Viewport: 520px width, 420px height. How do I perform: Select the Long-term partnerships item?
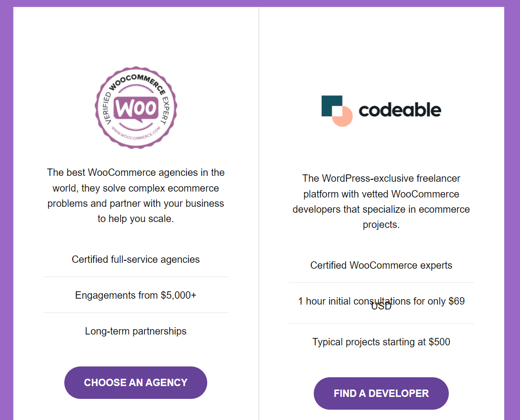136,331
